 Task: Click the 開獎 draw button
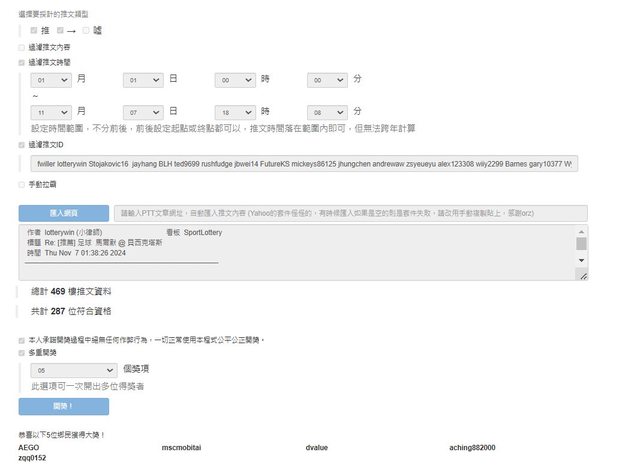(x=63, y=406)
